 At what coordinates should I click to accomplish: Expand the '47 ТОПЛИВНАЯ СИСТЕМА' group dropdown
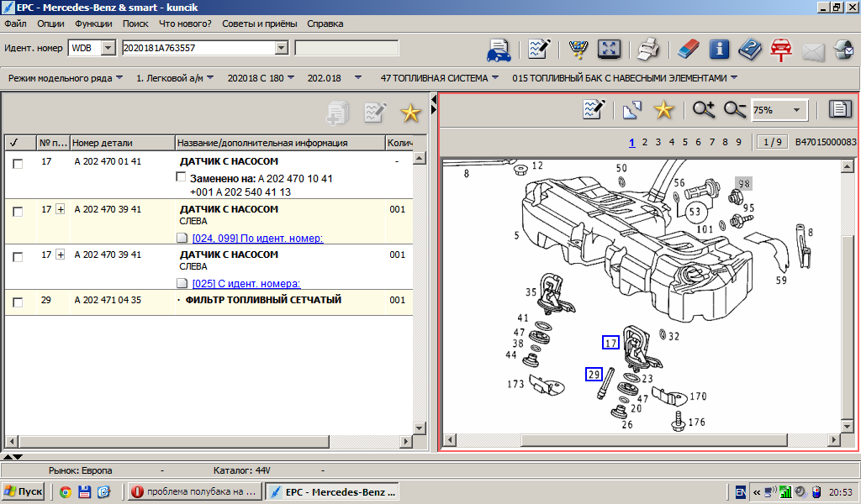point(494,78)
